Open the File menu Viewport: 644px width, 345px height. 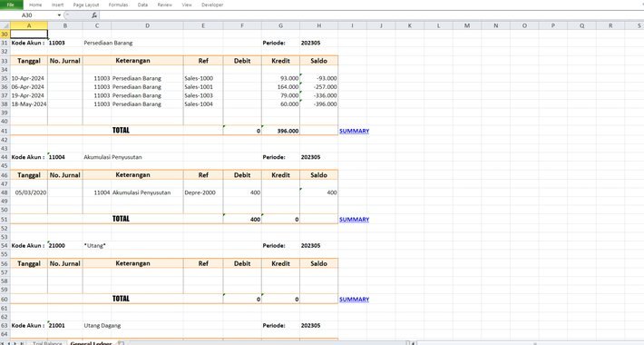tap(11, 5)
